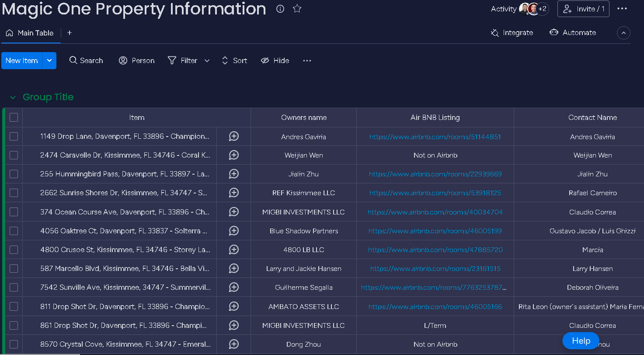Open Airbnb listing link 47885720
This screenshot has height=355, width=644.
coord(435,250)
